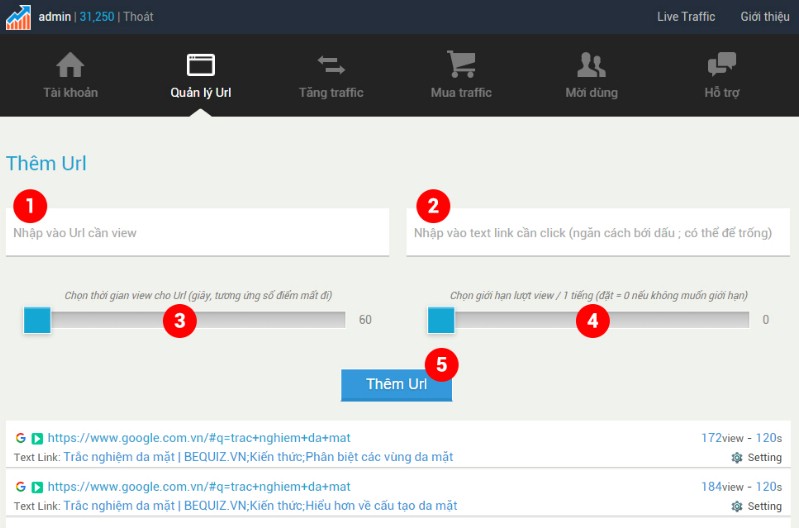
Task: Focus the Nhập vào Url cần view field
Action: click(x=197, y=232)
